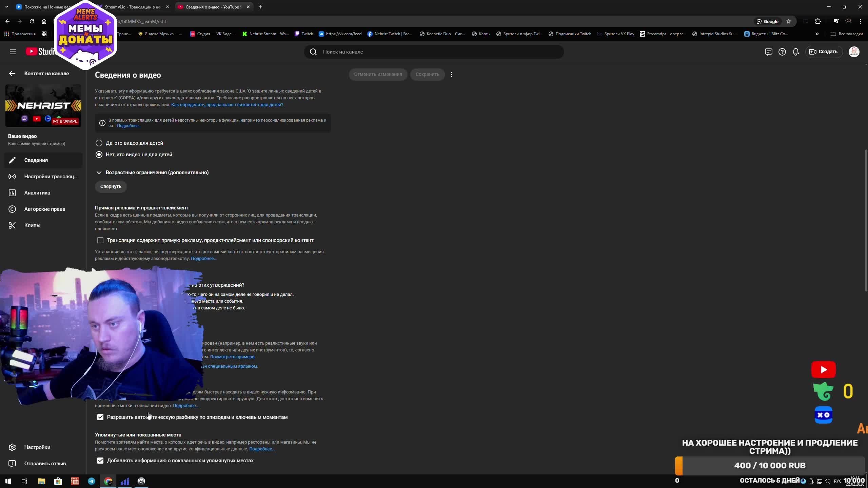
Task: Open the comments feedback icon in header
Action: (768, 52)
